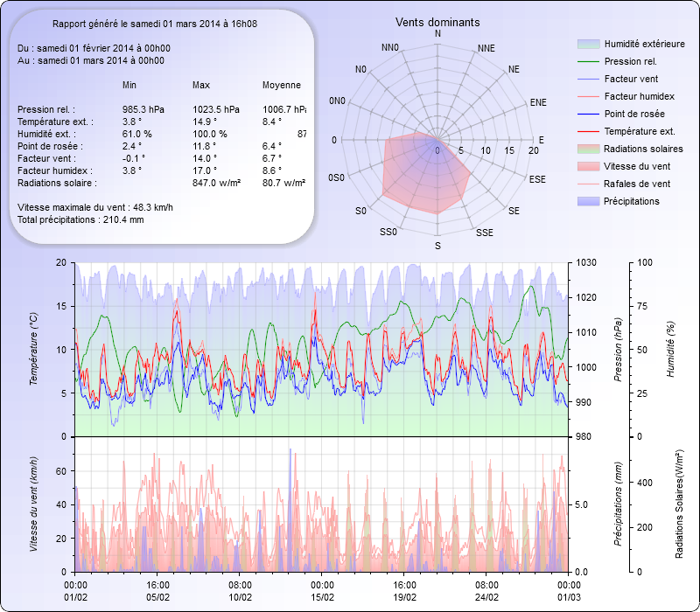
Task: Click the Température (°C) axis title
Action: pyautogui.click(x=34, y=350)
